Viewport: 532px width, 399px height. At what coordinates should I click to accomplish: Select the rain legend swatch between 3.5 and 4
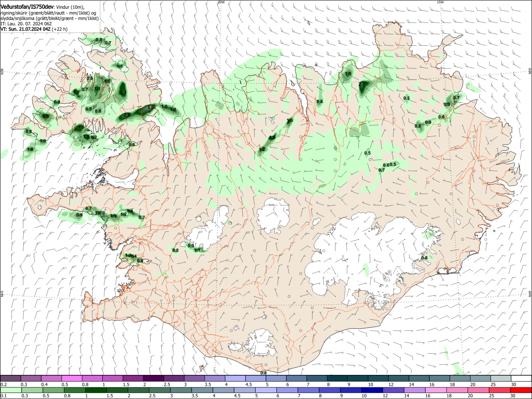202,390
